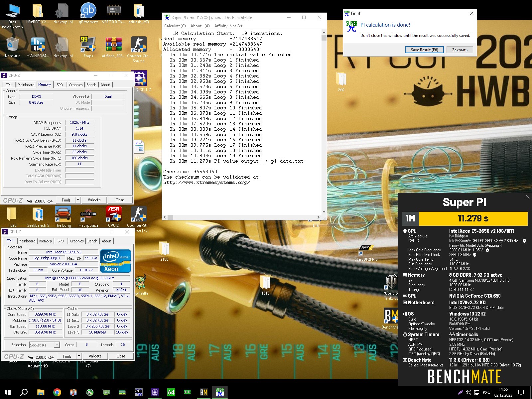Close the BenchMate Super PI result panel
Viewport: 532px width, 399px height.
(527, 197)
